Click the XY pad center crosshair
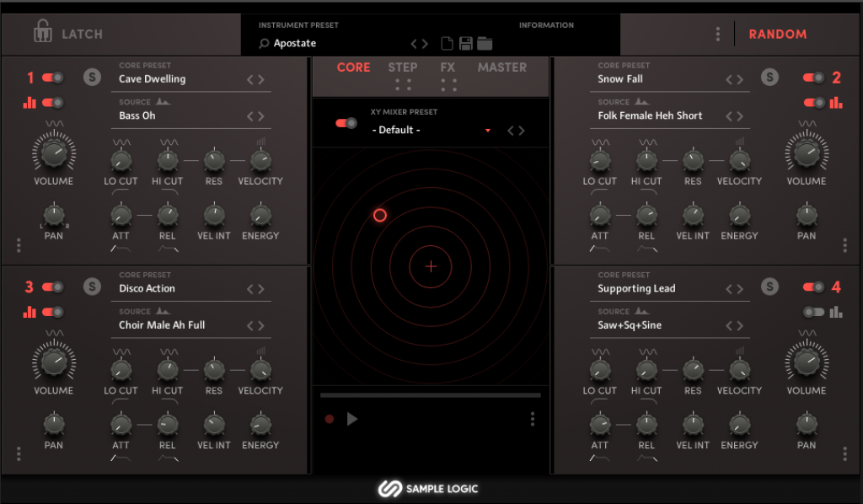Viewport: 863px width, 504px height. click(431, 267)
